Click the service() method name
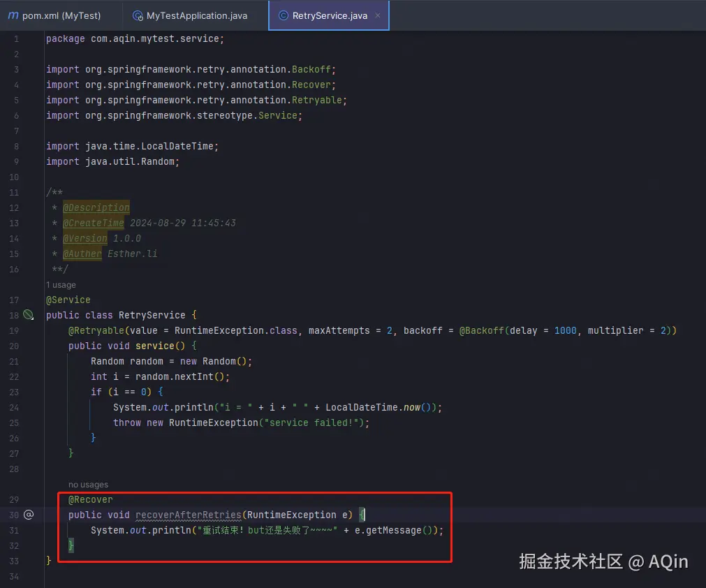This screenshot has height=588, width=706. pos(155,346)
